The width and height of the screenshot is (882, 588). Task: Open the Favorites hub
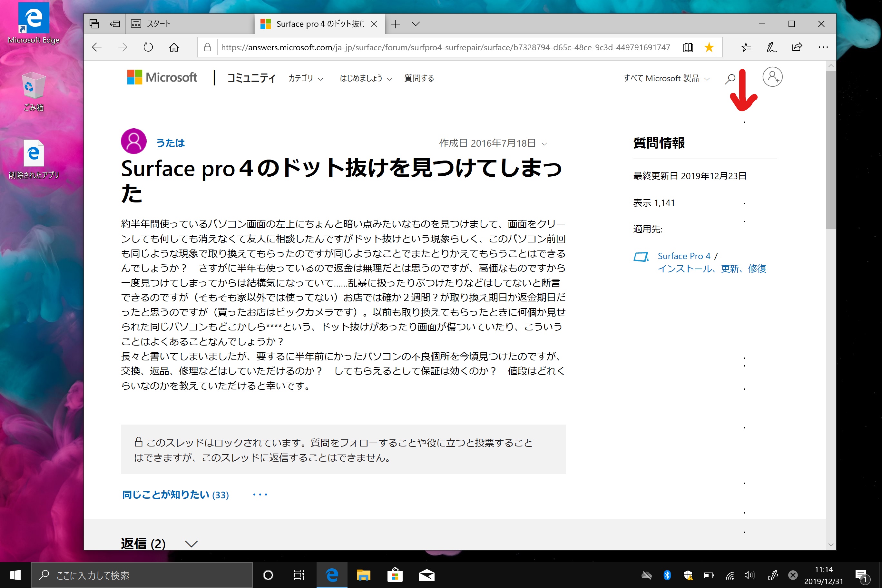pyautogui.click(x=746, y=47)
